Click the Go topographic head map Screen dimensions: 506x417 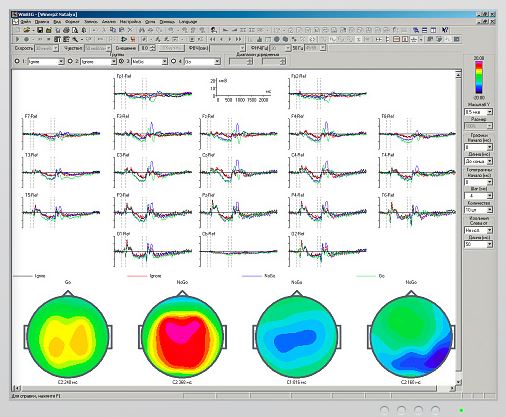tap(68, 337)
